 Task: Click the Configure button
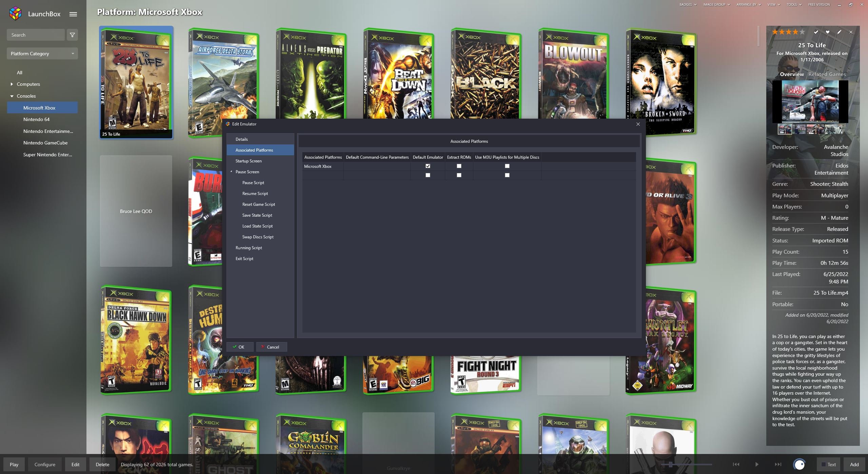pos(45,465)
